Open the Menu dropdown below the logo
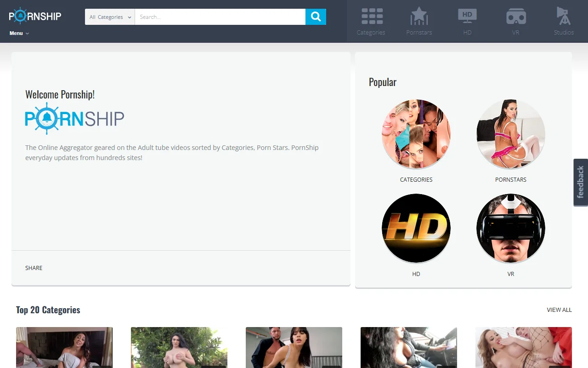This screenshot has height=368, width=588. coord(18,33)
